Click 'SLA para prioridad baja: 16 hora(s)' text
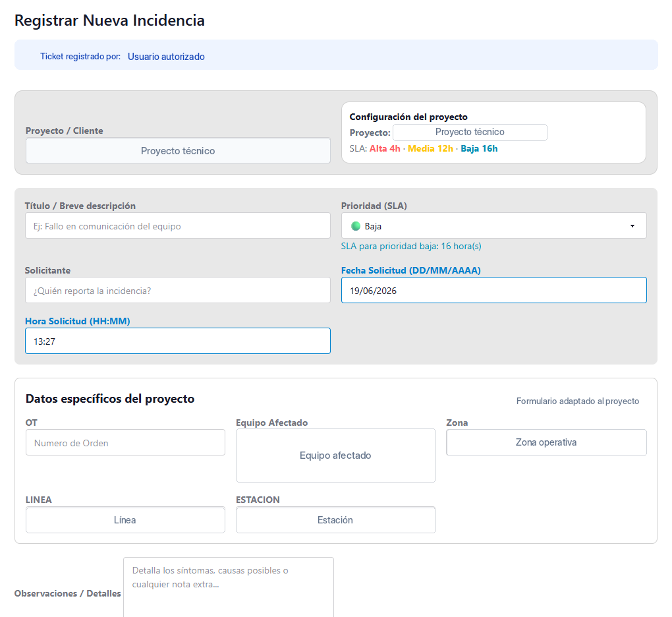 pyautogui.click(x=411, y=246)
